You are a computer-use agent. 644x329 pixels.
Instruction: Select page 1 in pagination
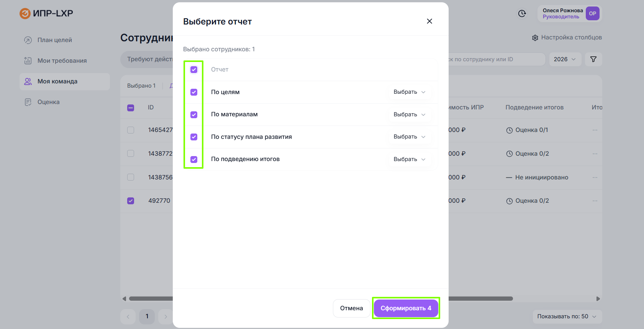pyautogui.click(x=147, y=317)
